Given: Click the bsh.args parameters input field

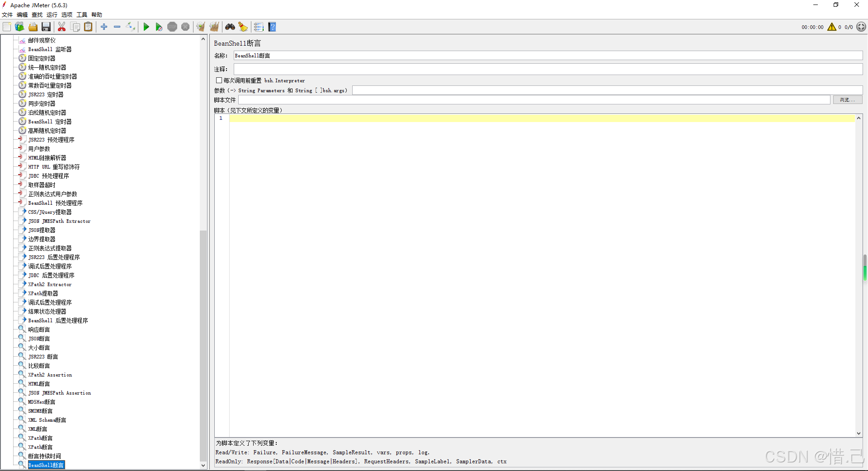Looking at the screenshot, I should pyautogui.click(x=607, y=90).
